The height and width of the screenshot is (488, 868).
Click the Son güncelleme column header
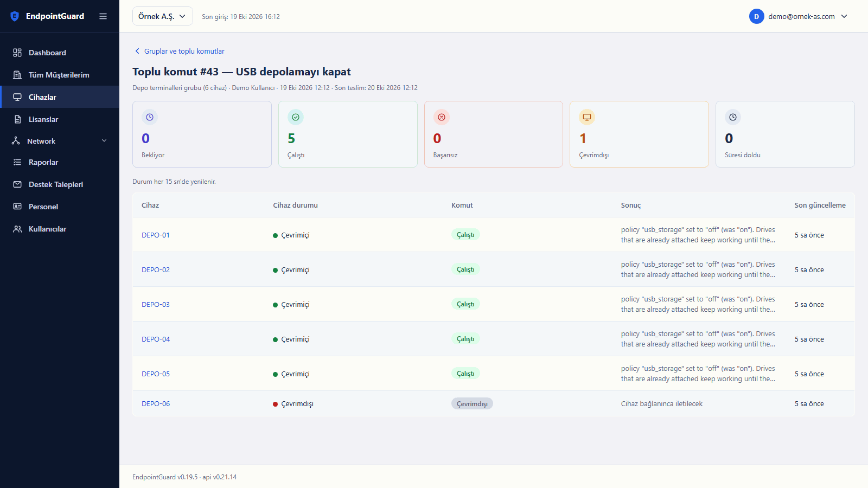820,206
